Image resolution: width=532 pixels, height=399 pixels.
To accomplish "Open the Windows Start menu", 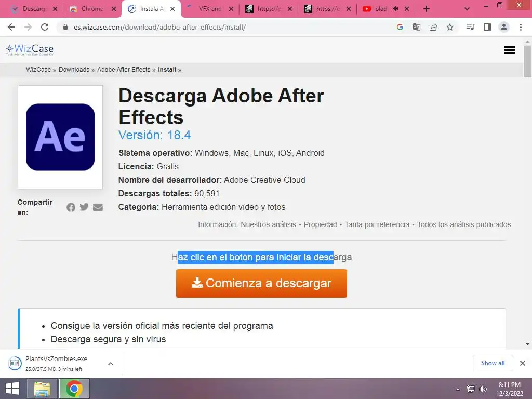I will [x=12, y=389].
